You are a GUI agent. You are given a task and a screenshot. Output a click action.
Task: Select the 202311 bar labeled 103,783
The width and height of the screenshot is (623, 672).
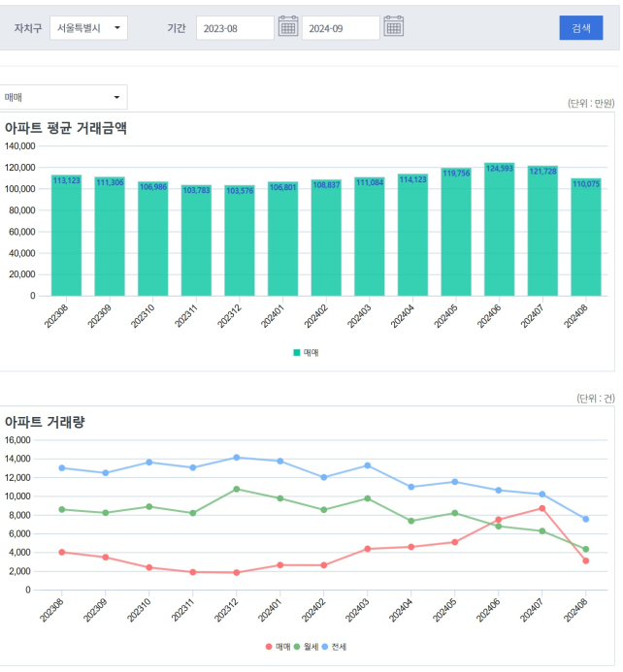click(196, 240)
